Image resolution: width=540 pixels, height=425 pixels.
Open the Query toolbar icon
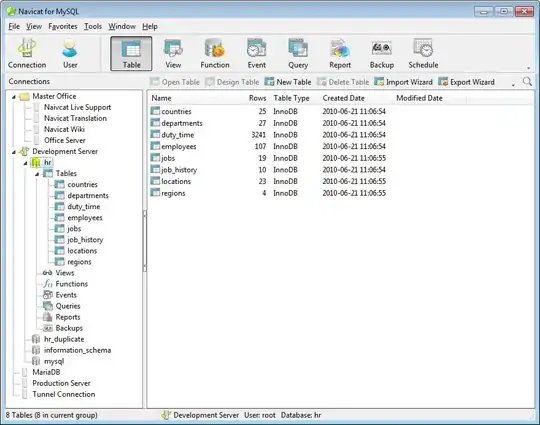pyautogui.click(x=298, y=53)
